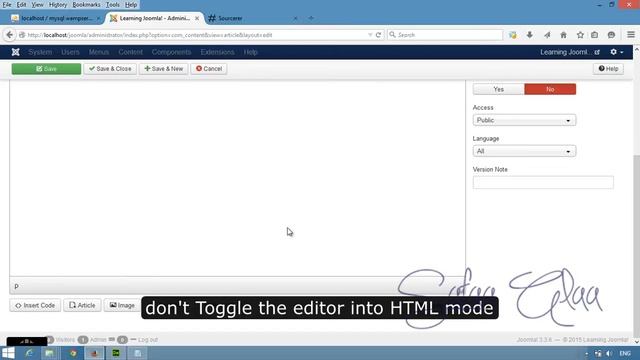Image resolution: width=640 pixels, height=360 pixels.
Task: Open Firefox Tools menu
Action: coord(113,4)
